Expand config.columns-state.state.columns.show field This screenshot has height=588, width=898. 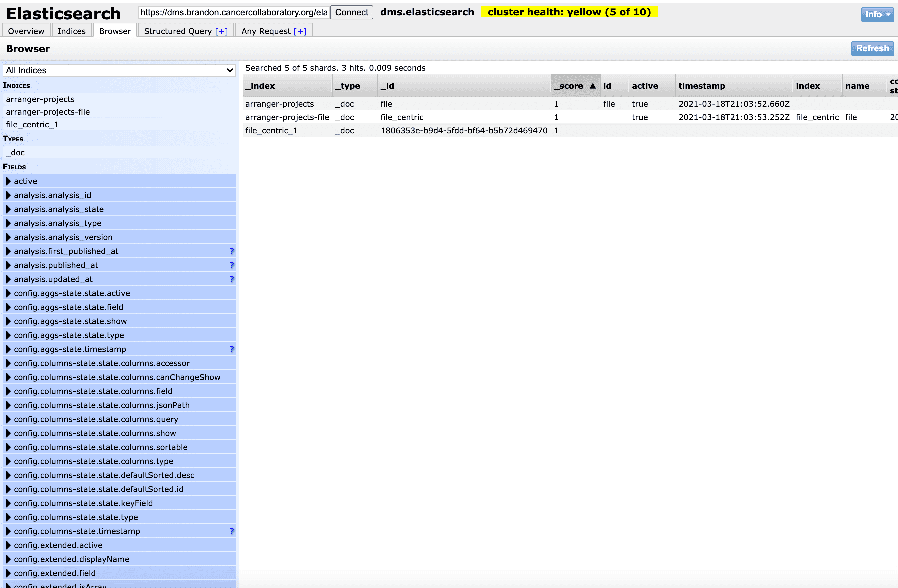pyautogui.click(x=8, y=433)
